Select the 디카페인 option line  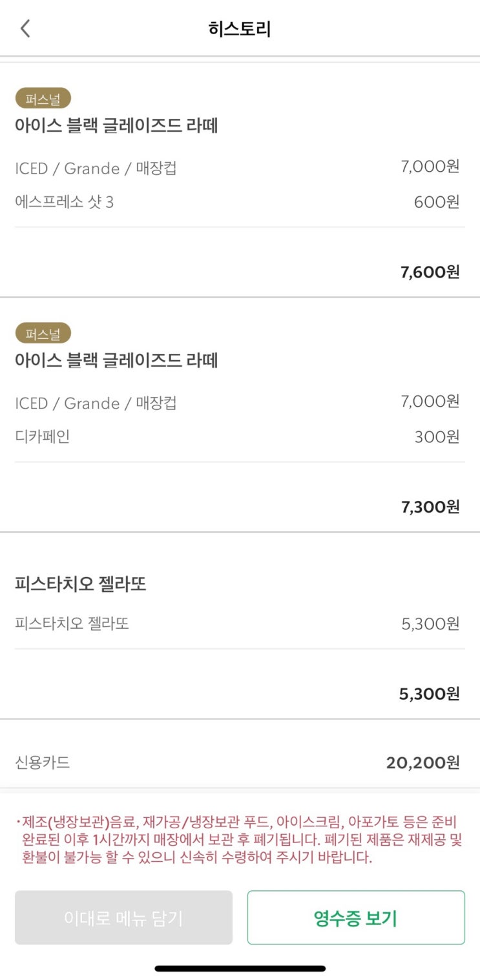43,437
